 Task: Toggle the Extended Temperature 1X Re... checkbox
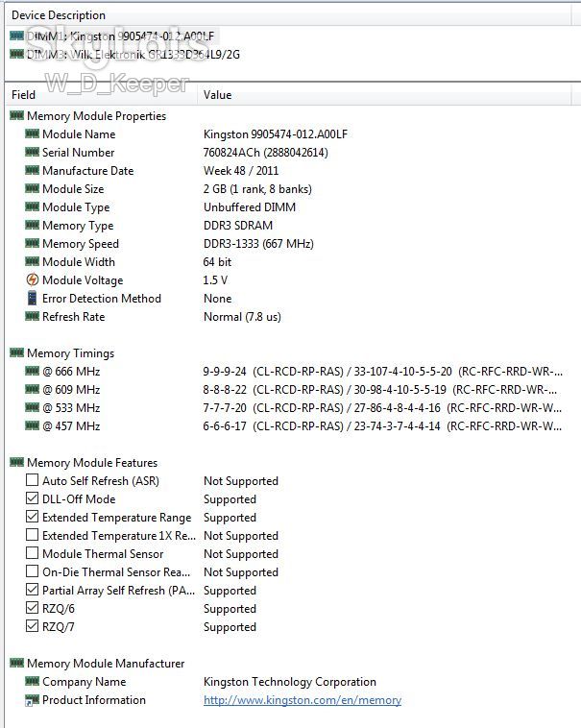[x=32, y=534]
